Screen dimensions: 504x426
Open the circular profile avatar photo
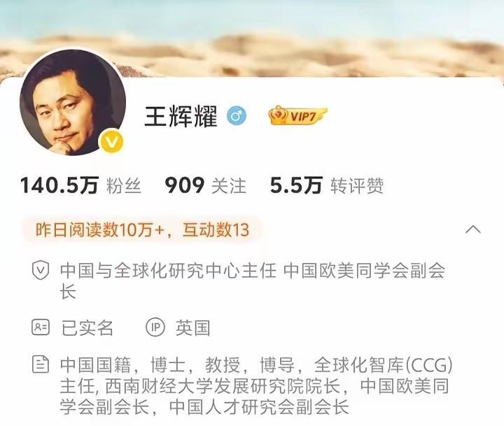click(73, 102)
